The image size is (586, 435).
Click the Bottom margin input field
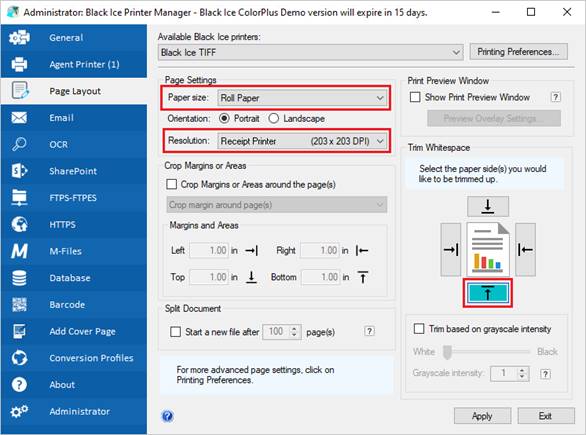(321, 277)
